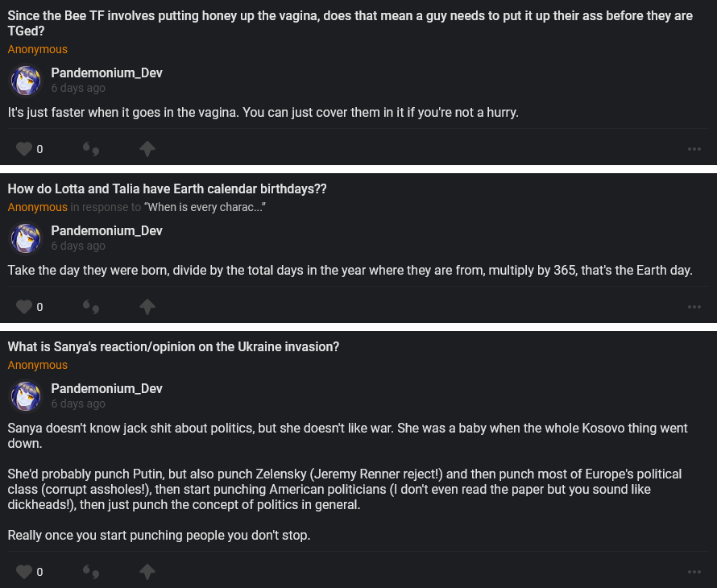The width and height of the screenshot is (717, 588).
Task: Quote the Earth calendar birthdays answer
Action: point(92,307)
